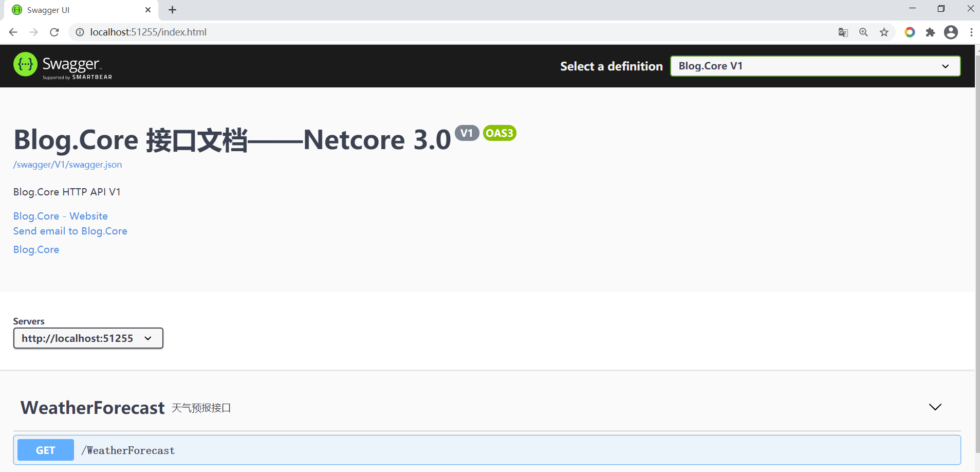Viewport: 980px width, 472px height.
Task: Close the Swagger UI tab
Action: click(148, 10)
